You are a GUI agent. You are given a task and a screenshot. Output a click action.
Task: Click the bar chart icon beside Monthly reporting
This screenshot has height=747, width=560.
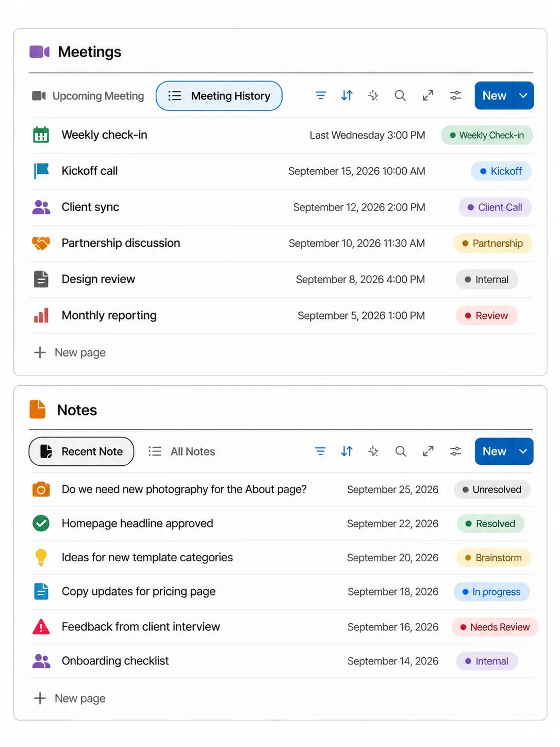pos(41,315)
